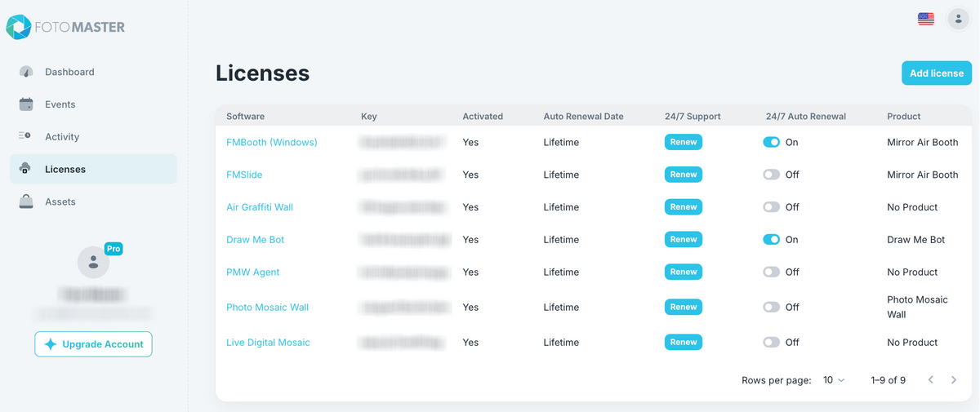Open the top-right user account avatar
This screenshot has width=980, height=412.
click(958, 19)
